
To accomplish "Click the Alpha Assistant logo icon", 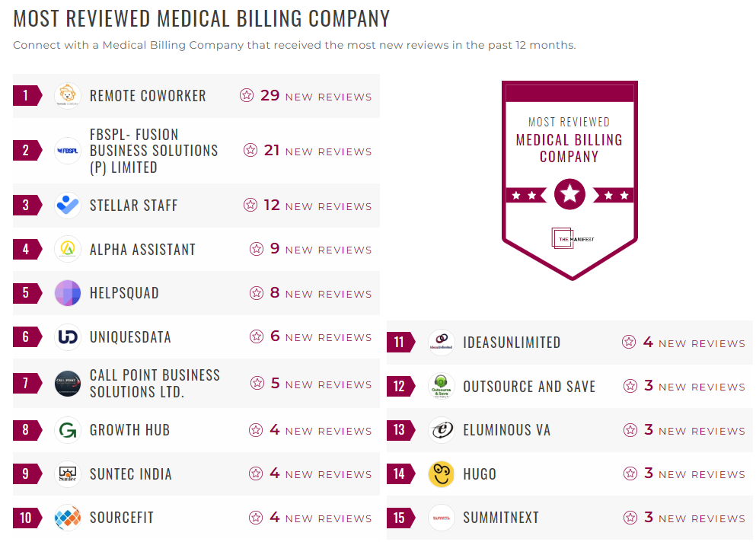I will point(68,250).
